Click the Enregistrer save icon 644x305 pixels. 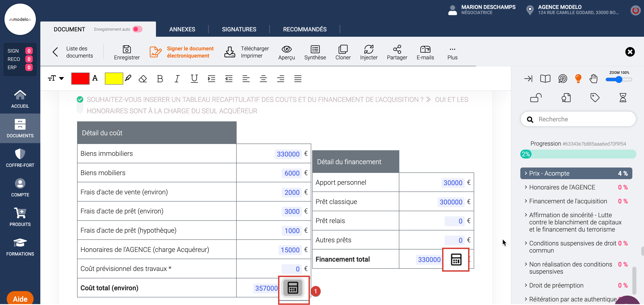click(127, 49)
